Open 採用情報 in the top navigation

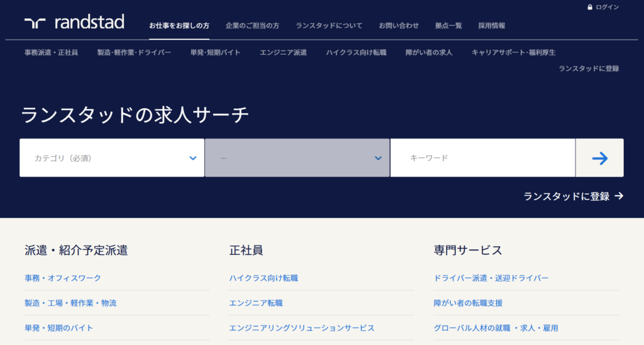point(491,26)
